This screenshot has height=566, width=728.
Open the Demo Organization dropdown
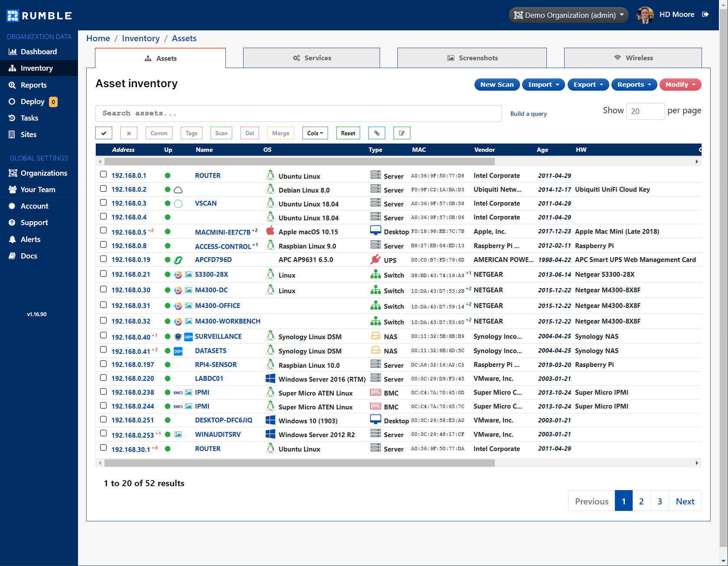(568, 15)
